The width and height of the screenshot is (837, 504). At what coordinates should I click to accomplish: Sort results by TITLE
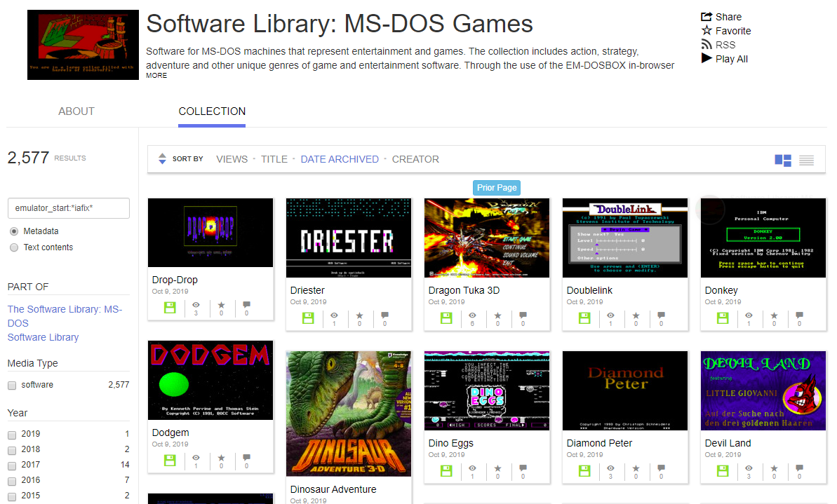[274, 159]
